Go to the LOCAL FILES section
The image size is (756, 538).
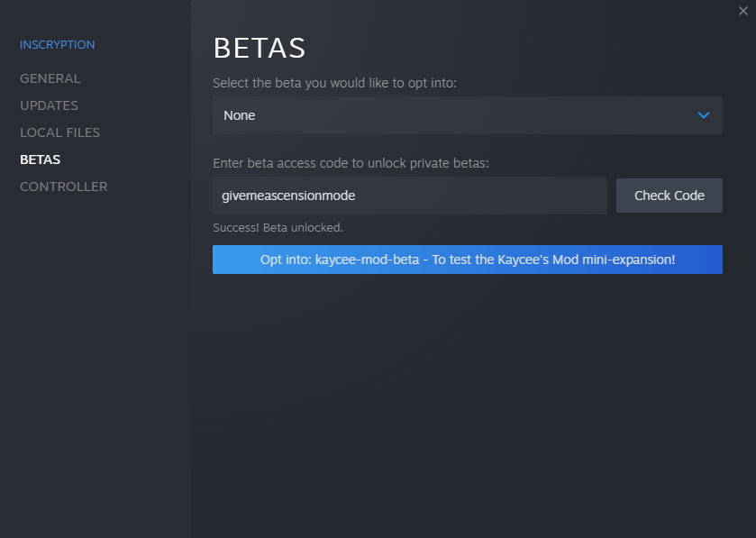pos(59,132)
